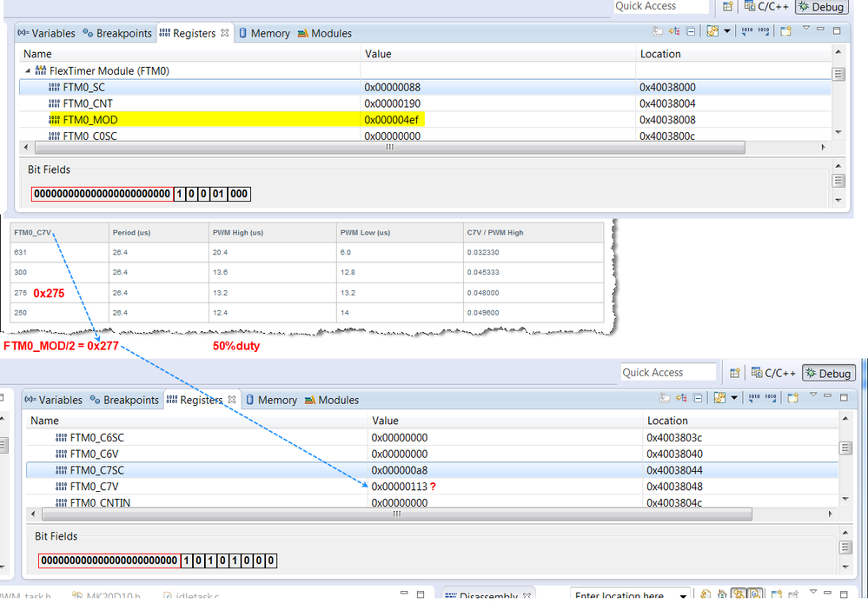The image size is (868, 604).
Task: Open Modules tab beside FTM0_C7SC registers view
Action: (332, 400)
